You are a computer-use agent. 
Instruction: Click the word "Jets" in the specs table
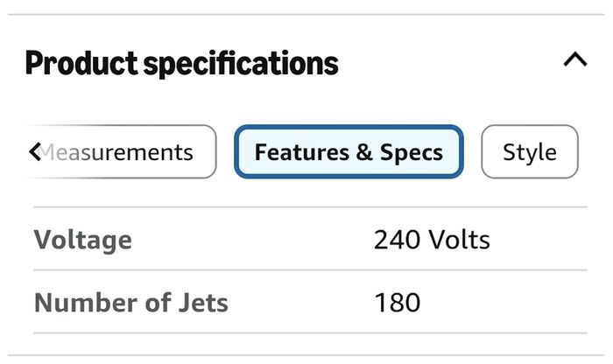[x=203, y=303]
